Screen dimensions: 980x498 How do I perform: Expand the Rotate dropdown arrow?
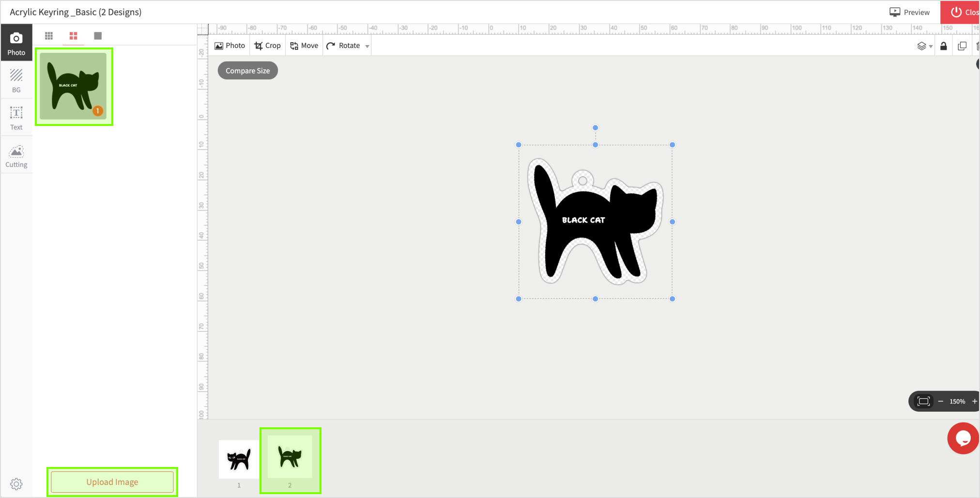(x=367, y=46)
